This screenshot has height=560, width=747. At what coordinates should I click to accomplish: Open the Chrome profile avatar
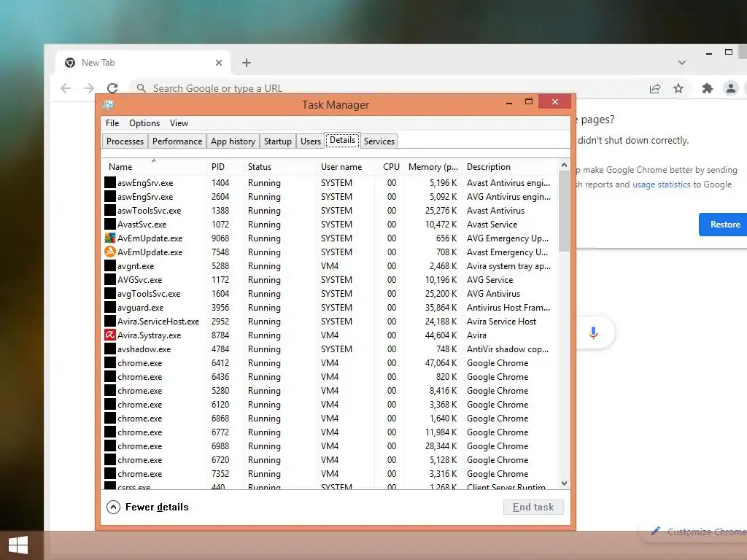730,88
